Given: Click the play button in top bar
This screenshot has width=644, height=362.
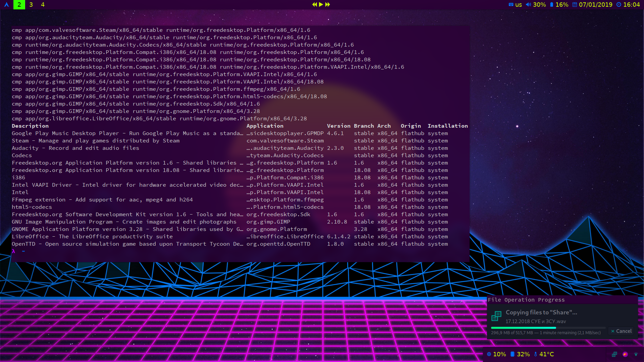Looking at the screenshot, I should click(x=321, y=4).
